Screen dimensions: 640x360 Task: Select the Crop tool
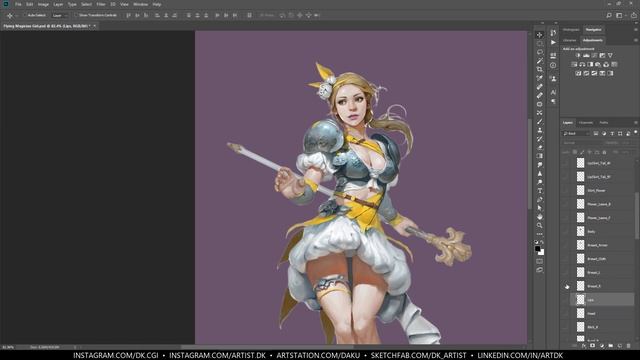click(x=540, y=69)
